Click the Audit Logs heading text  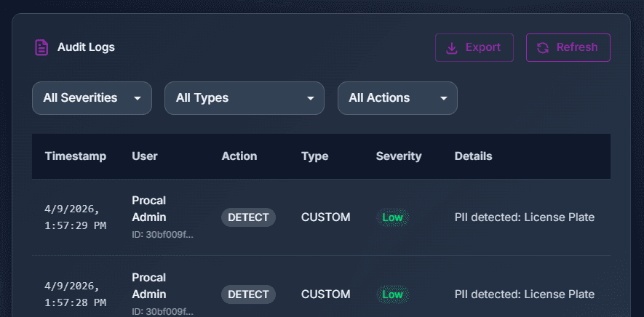pyautogui.click(x=86, y=47)
